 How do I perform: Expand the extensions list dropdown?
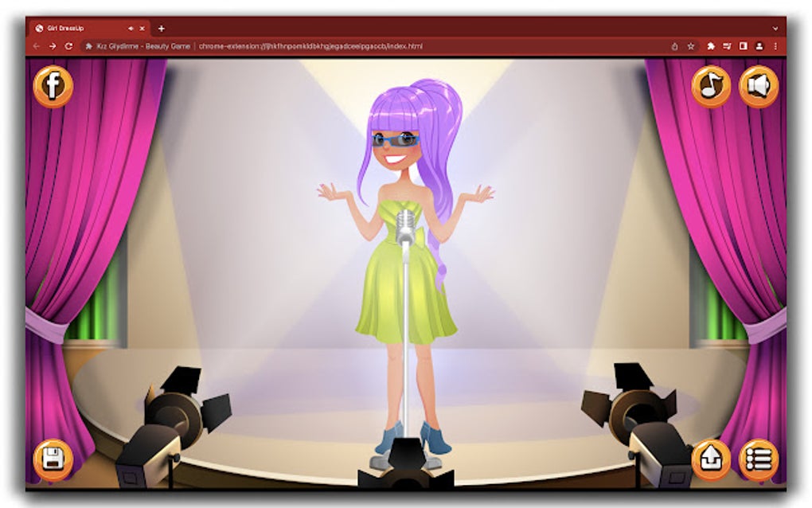728,46
